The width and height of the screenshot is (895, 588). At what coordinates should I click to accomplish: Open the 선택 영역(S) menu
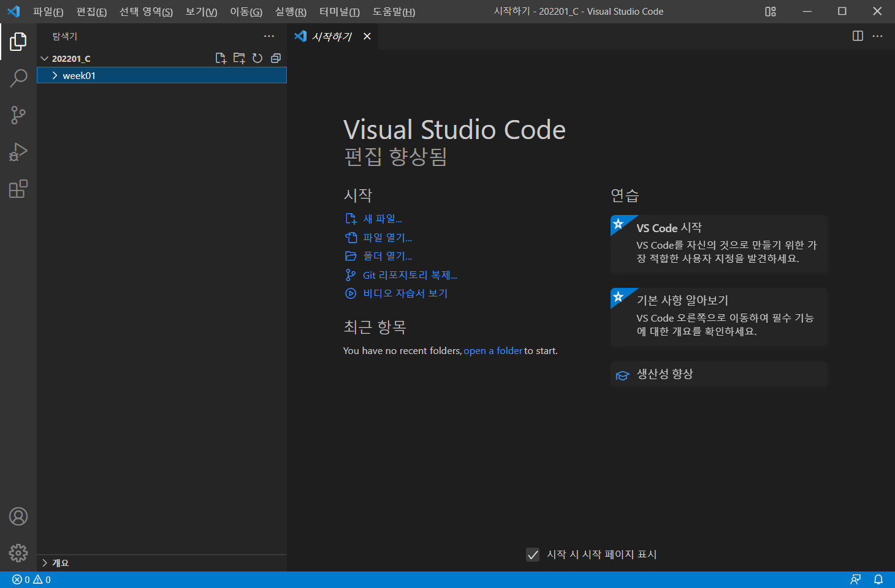(146, 12)
